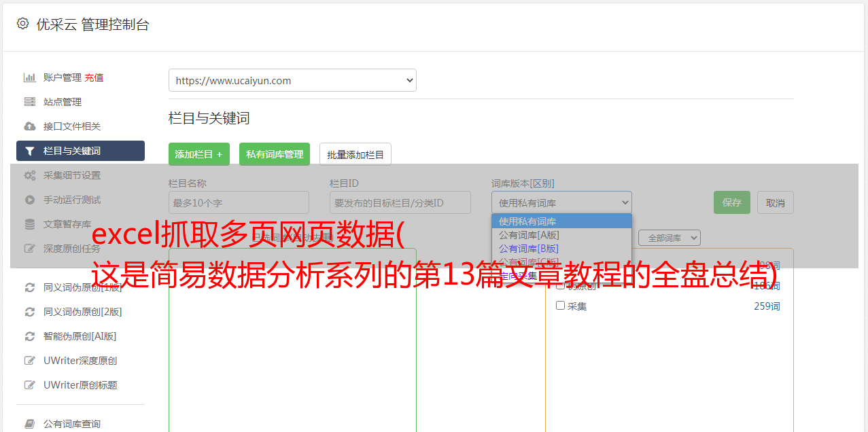Click the 批量添加栏目 button

[355, 154]
